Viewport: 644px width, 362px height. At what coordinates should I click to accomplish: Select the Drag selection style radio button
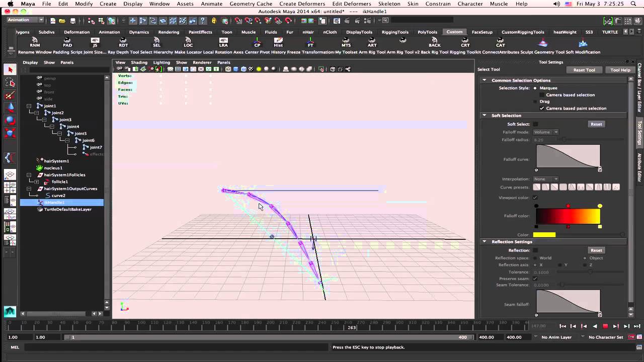(535, 102)
